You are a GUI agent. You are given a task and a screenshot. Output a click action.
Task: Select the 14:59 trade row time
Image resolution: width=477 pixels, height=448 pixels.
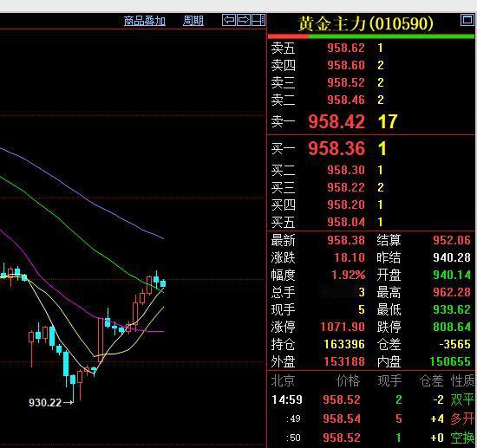(x=286, y=399)
